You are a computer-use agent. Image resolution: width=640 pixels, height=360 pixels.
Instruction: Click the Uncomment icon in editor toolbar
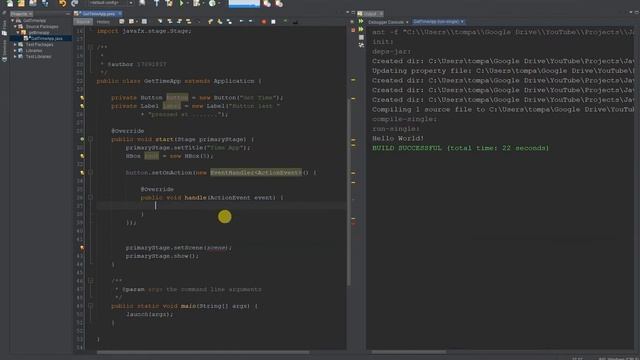click(x=295, y=22)
